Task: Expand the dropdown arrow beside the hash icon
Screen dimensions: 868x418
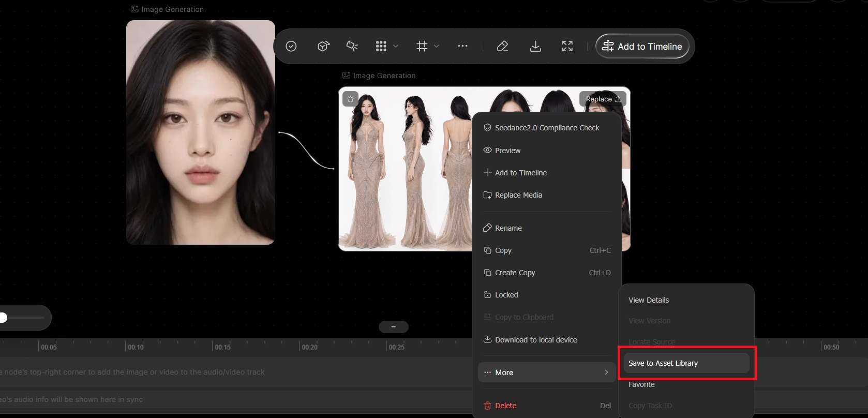Action: pyautogui.click(x=437, y=47)
